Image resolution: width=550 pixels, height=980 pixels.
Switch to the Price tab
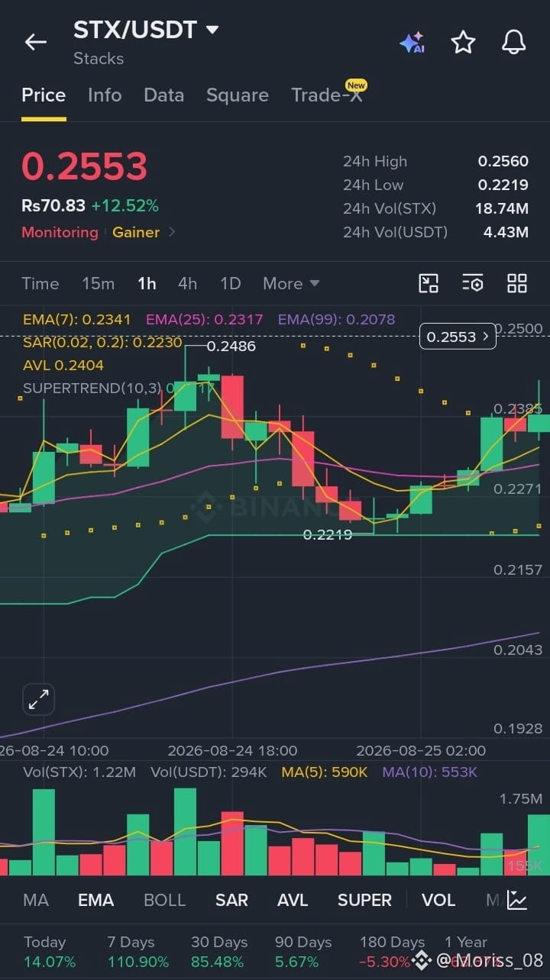[44, 95]
